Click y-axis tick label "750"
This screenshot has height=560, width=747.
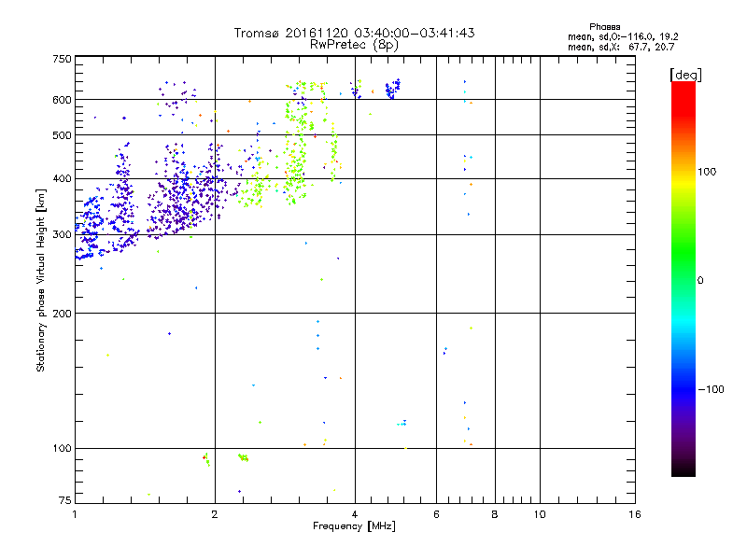[x=62, y=59]
